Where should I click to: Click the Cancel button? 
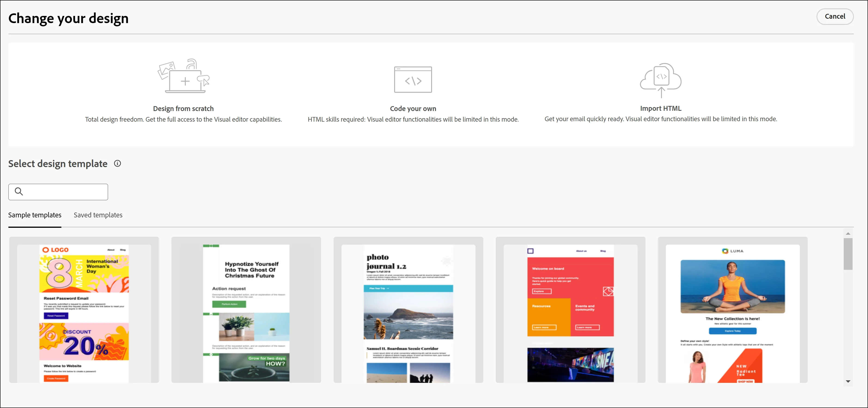pyautogui.click(x=835, y=16)
